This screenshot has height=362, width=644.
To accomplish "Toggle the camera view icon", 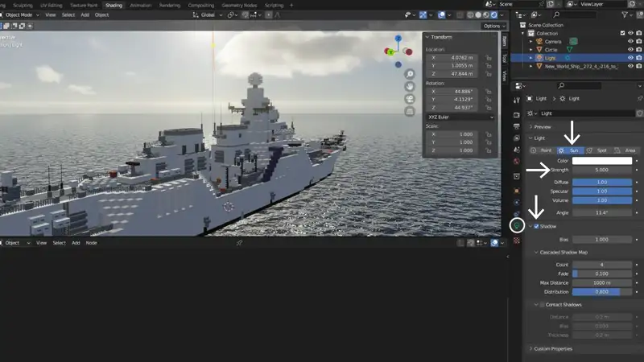I will [x=410, y=99].
